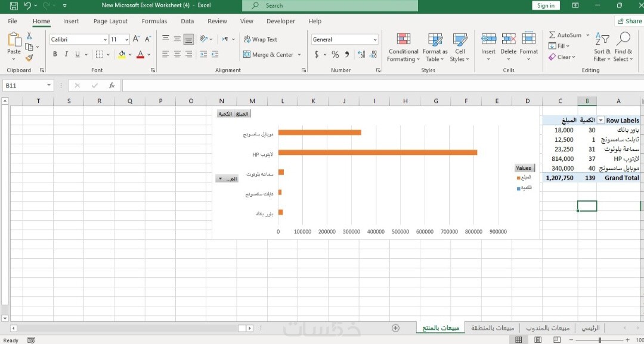Switch to the Page Layout tab
644x344 pixels.
click(x=110, y=21)
